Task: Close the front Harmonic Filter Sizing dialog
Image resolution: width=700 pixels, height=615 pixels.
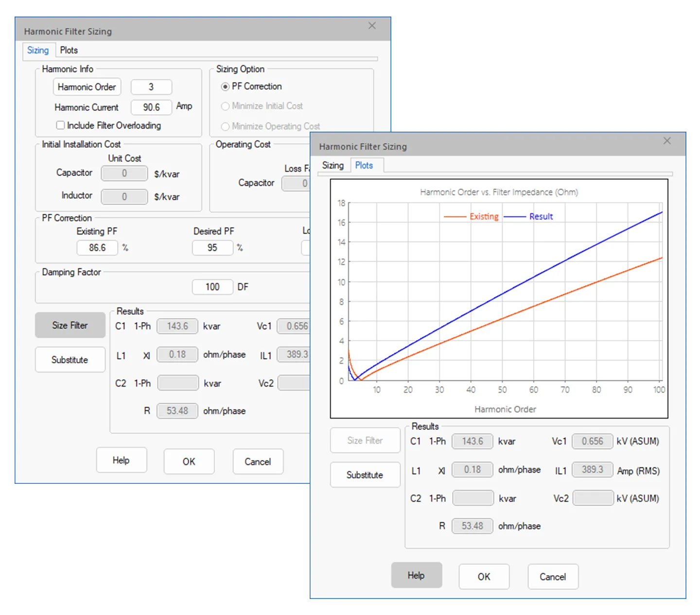Action: click(666, 141)
